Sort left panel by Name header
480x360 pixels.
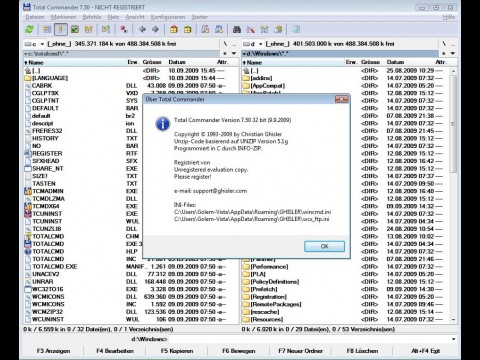74,62
